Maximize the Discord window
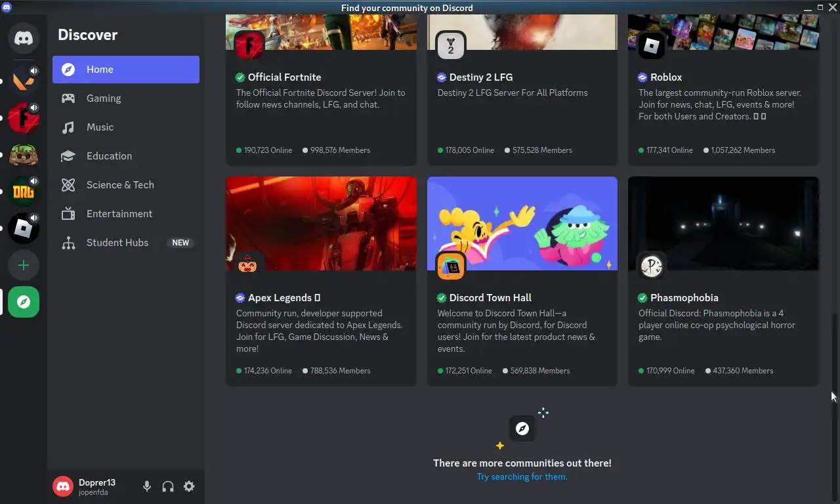The height and width of the screenshot is (504, 840). point(820,7)
